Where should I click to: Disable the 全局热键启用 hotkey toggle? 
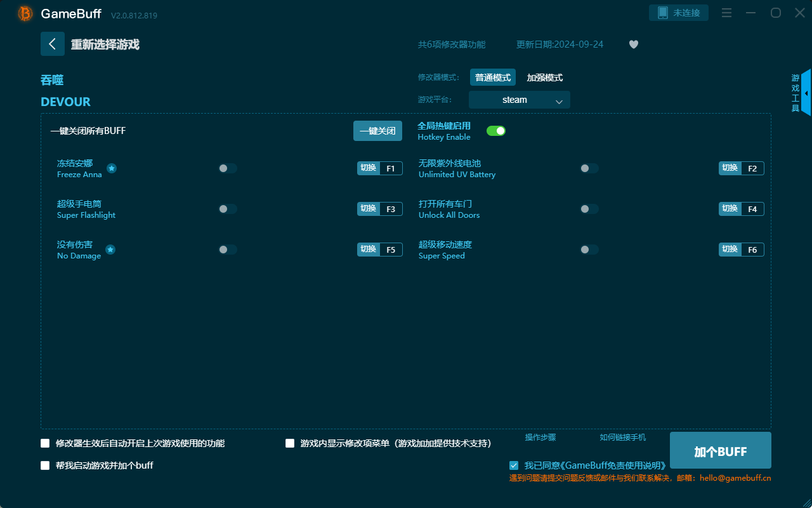tap(496, 130)
